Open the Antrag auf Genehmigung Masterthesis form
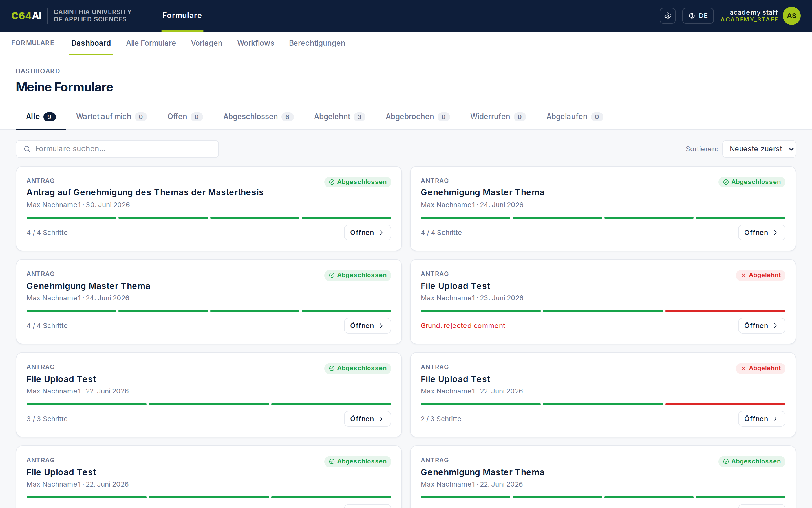This screenshot has height=508, width=812. (x=367, y=233)
